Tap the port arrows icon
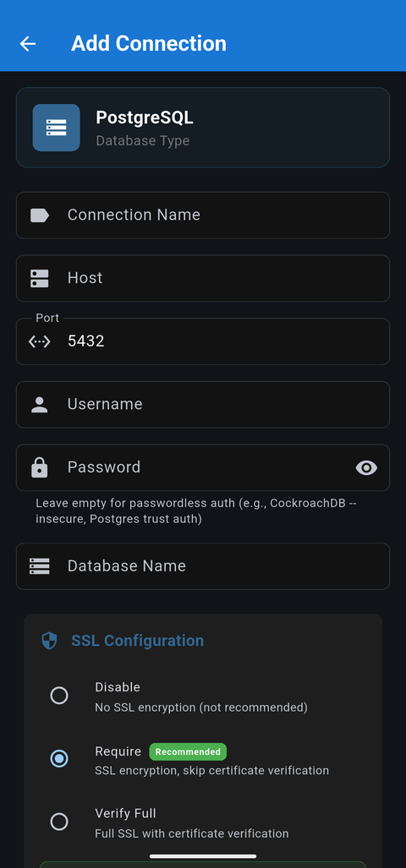The width and height of the screenshot is (406, 868). (39, 341)
